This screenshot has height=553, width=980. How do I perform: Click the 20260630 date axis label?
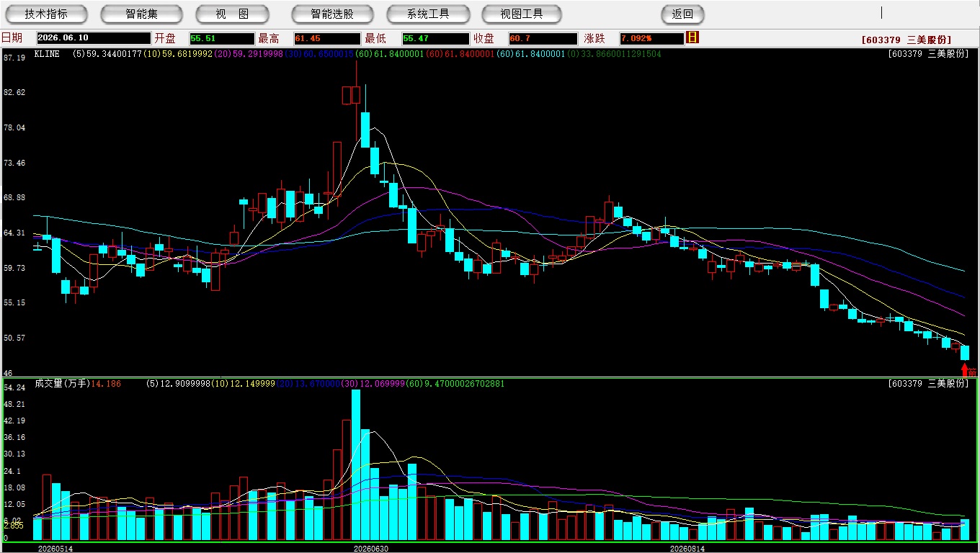[371, 549]
